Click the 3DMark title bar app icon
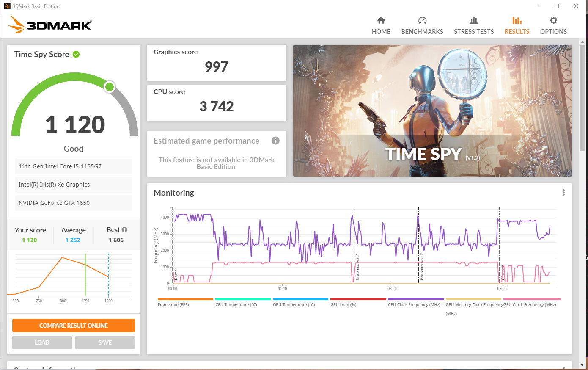The width and height of the screenshot is (588, 370). [7, 6]
